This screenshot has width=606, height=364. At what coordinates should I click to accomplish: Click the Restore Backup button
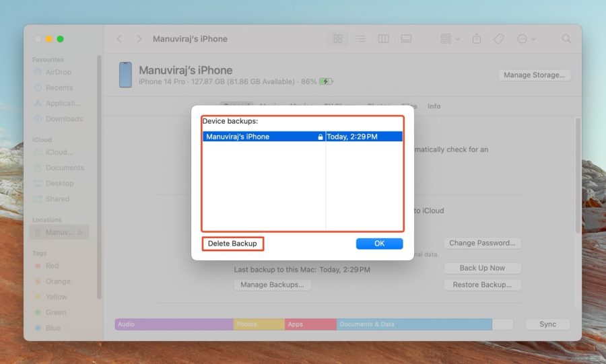click(x=482, y=285)
